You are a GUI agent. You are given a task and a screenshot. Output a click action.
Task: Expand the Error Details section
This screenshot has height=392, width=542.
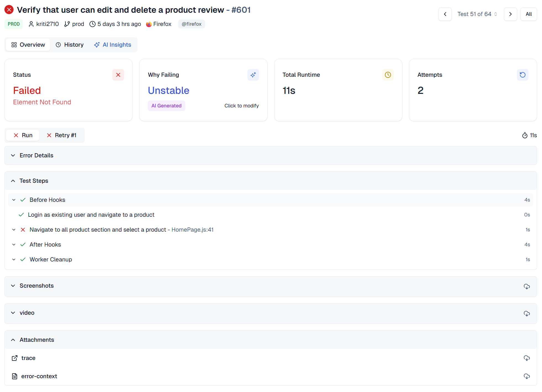(x=36, y=155)
